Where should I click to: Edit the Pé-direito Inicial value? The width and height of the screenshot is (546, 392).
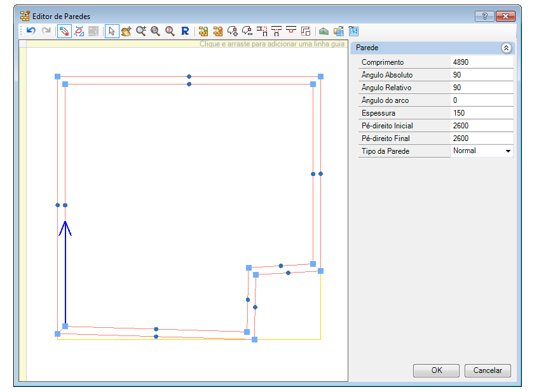482,126
